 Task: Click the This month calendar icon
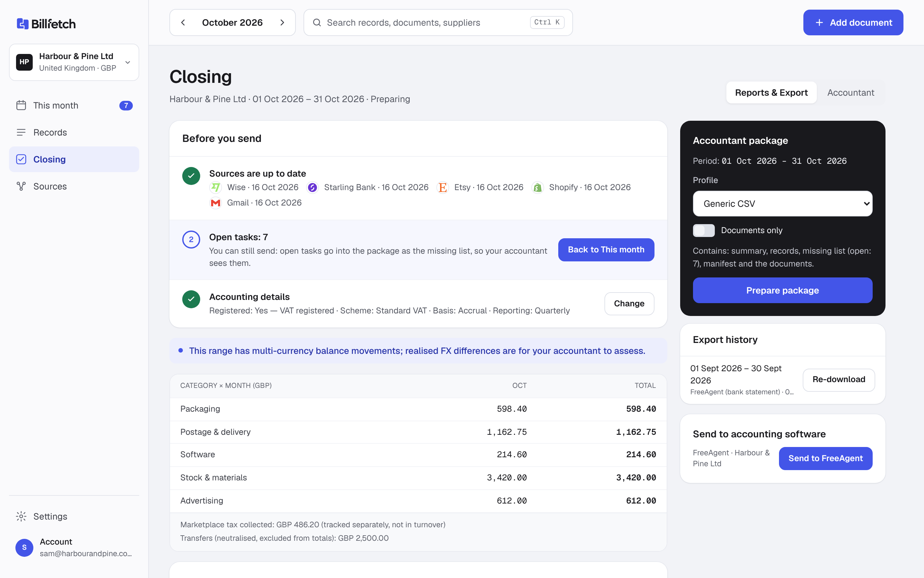(x=21, y=105)
